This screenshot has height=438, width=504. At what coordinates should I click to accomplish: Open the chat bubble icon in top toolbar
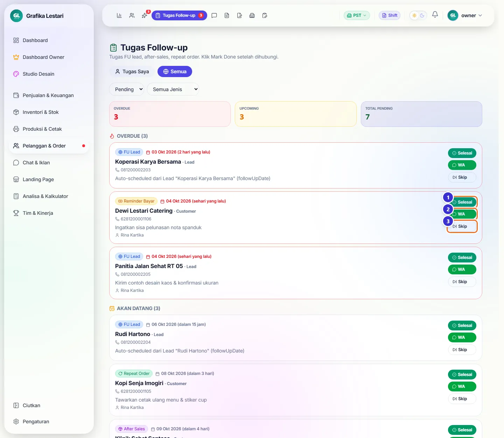[x=214, y=15]
